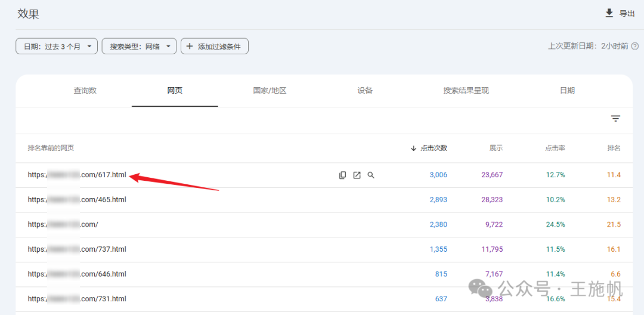Click the CTR value 10.2%
Screen dimensions: 644x315
556,200
